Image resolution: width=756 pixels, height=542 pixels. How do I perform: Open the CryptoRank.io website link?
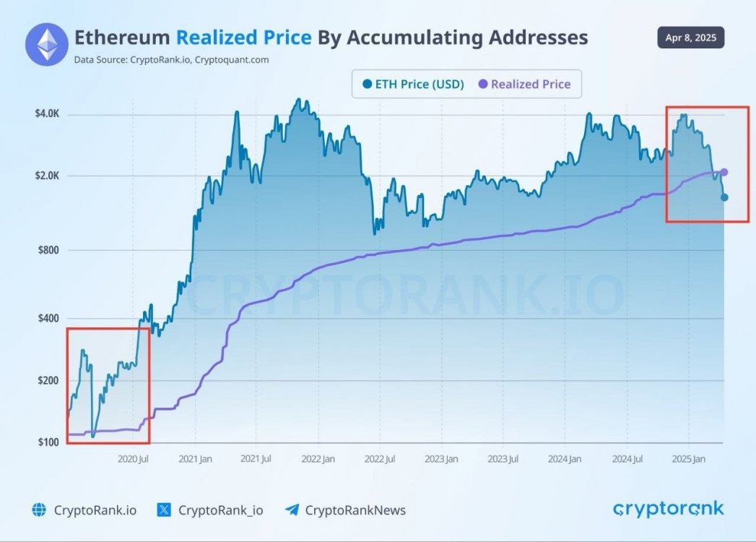95,510
